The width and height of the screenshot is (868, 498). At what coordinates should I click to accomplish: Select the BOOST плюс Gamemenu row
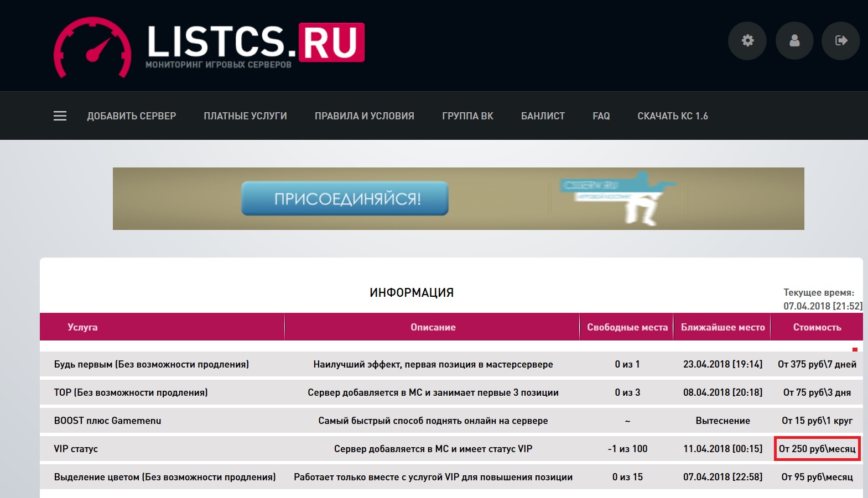(x=451, y=421)
